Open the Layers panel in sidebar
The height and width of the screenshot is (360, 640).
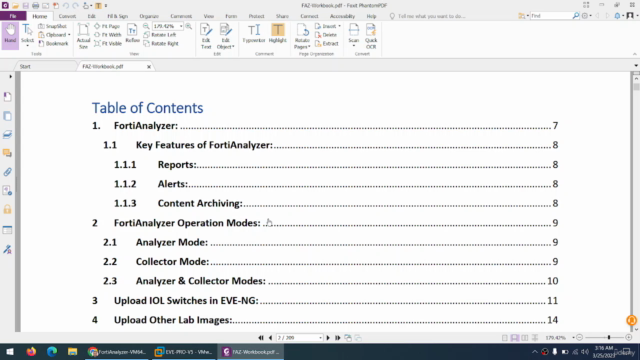coord(7,134)
